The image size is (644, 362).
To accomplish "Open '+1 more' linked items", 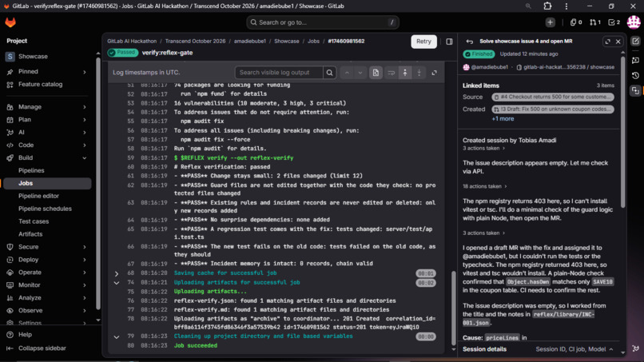I will click(503, 119).
